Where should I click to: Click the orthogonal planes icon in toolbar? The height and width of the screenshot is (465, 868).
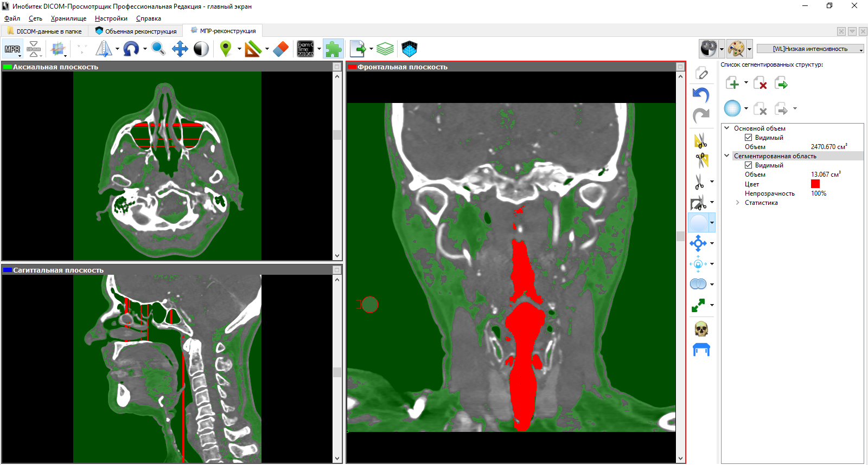coord(58,49)
